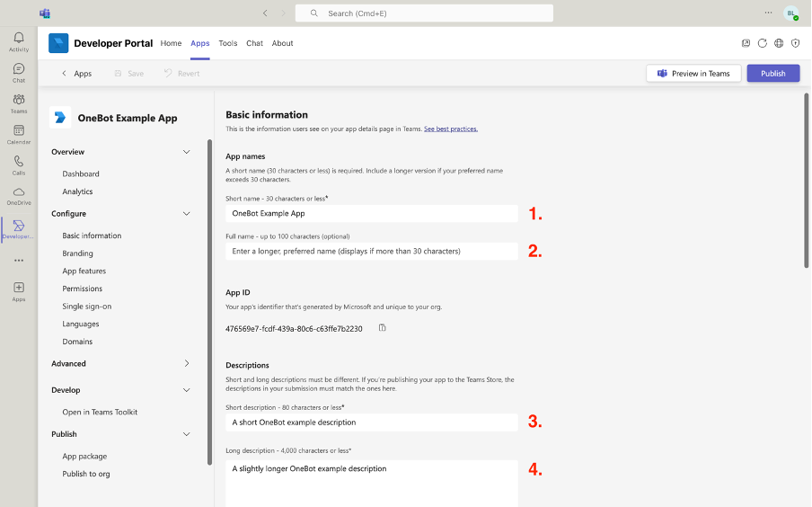Image resolution: width=812 pixels, height=507 pixels.
Task: Open App features in left navigation
Action: (x=84, y=271)
